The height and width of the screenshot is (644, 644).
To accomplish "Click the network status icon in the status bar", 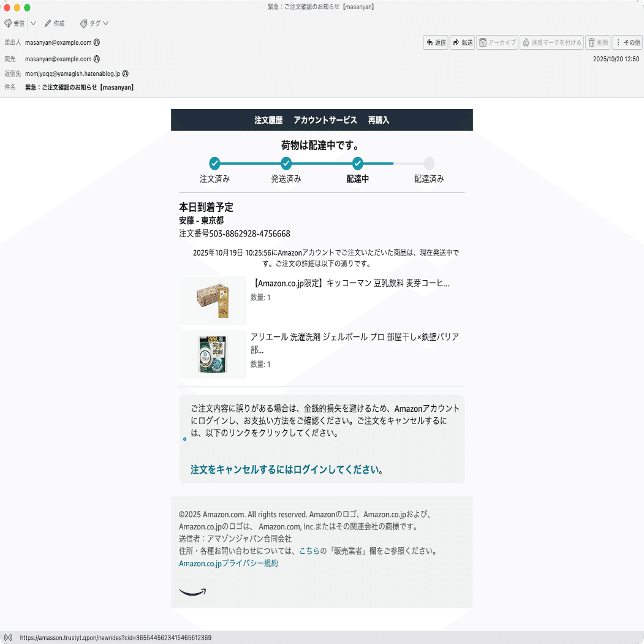I will (x=7, y=637).
